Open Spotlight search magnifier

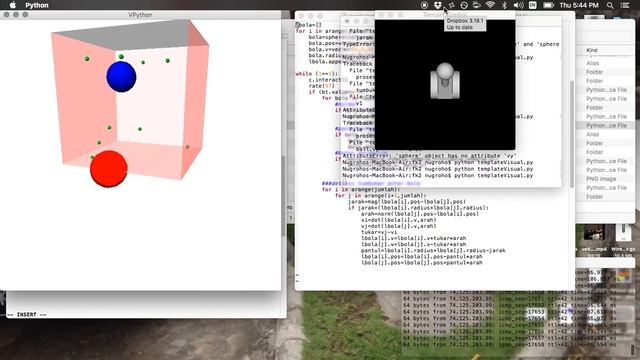pyautogui.click(x=610, y=5)
